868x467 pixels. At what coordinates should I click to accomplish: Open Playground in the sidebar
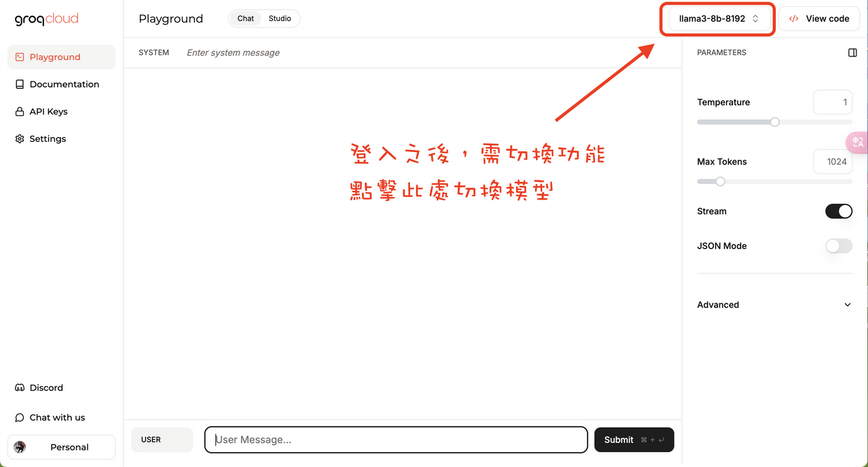click(x=61, y=57)
